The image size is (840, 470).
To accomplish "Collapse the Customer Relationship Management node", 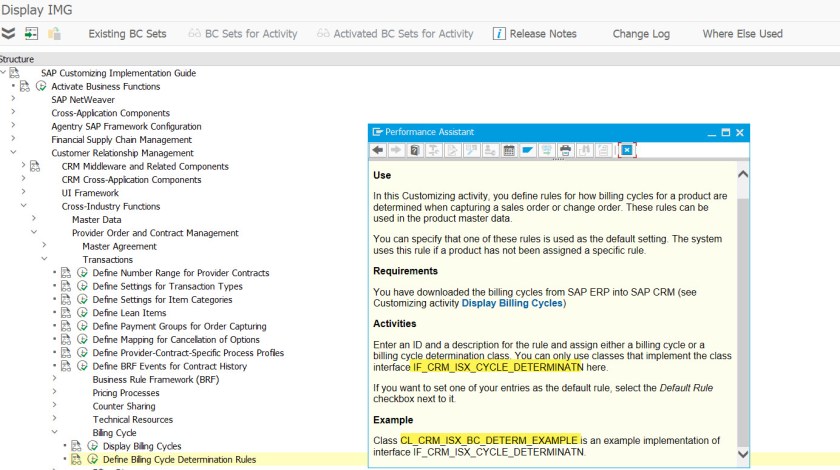I will tap(13, 152).
